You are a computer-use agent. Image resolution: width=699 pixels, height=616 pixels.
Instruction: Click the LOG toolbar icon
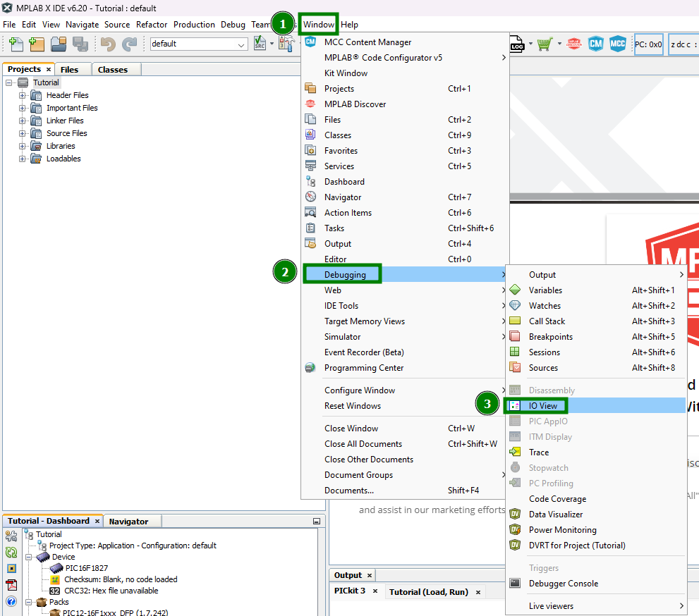(x=517, y=44)
